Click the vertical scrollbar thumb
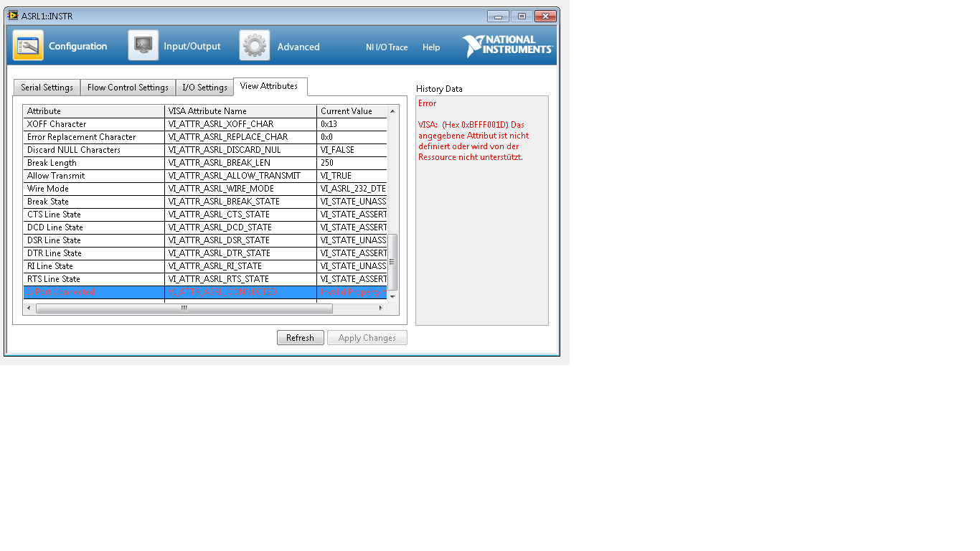The height and width of the screenshot is (551, 980). (x=392, y=262)
